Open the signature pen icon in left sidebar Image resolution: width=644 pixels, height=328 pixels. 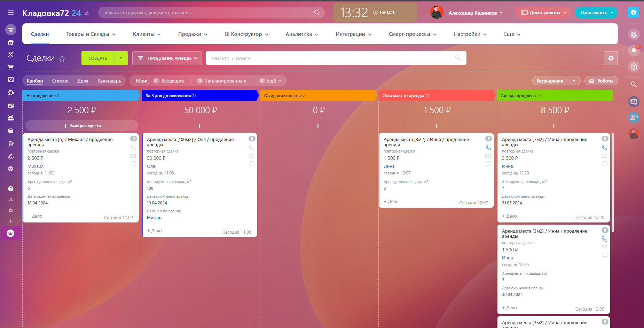11,156
